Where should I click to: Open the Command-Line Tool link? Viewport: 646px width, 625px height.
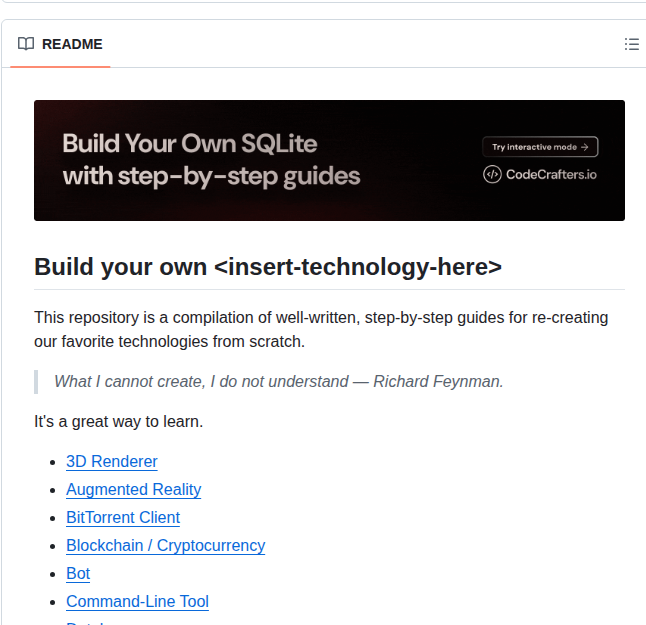(137, 602)
